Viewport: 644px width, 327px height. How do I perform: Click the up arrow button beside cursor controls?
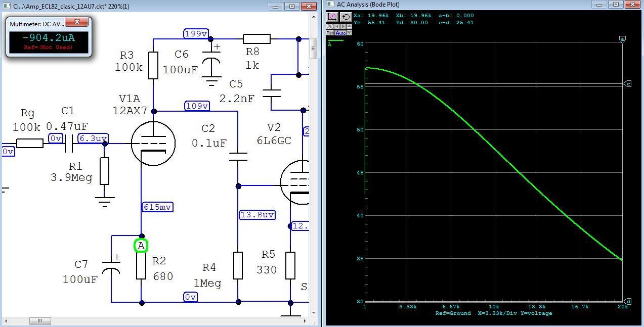point(349,26)
